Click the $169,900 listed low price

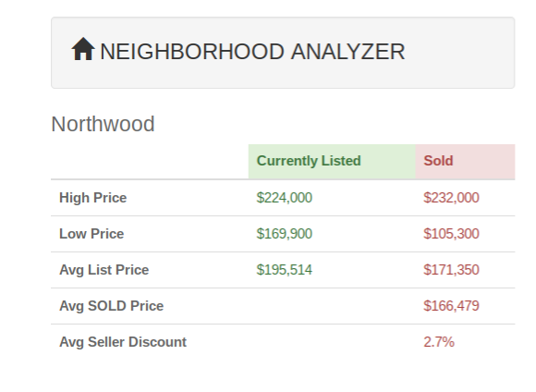click(x=285, y=234)
